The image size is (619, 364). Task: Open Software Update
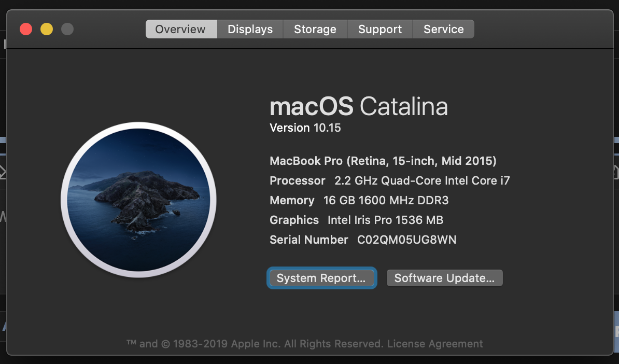coord(444,278)
